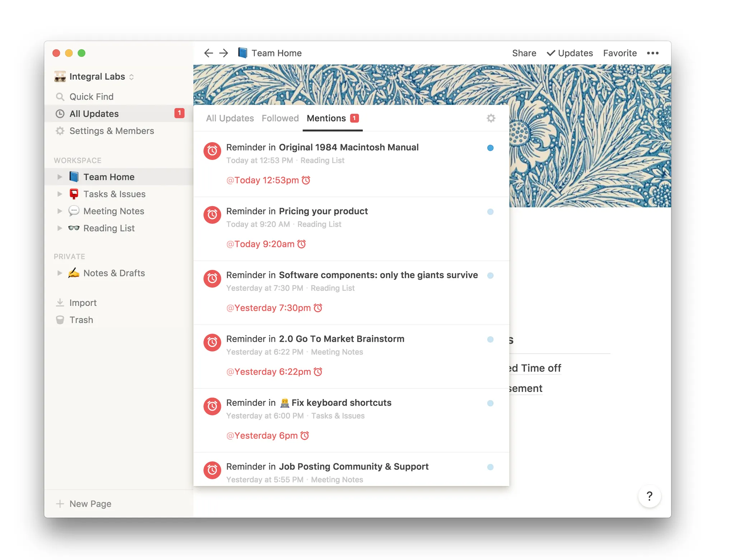Viewport: 735px width, 560px height.
Task: Expand the Meeting Notes disclosure triangle
Action: [60, 211]
